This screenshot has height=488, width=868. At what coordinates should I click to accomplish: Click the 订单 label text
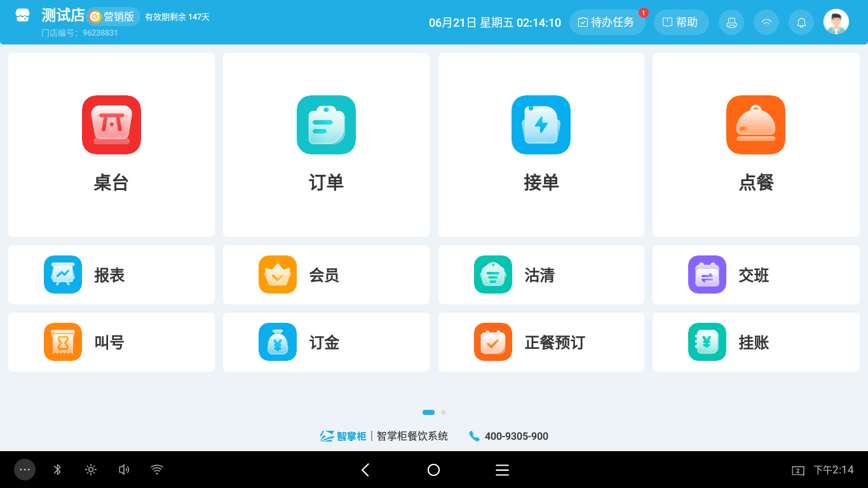pos(326,183)
